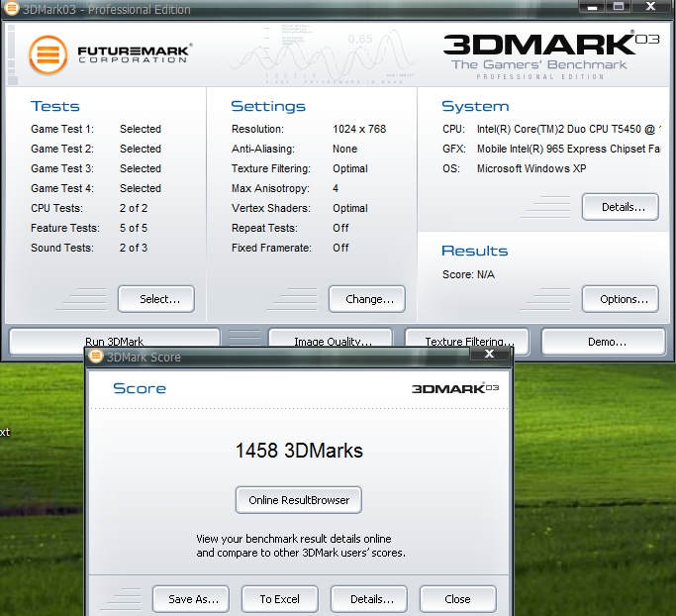Click the Intel Core2 Duo CPU T5450 text

coord(569,129)
